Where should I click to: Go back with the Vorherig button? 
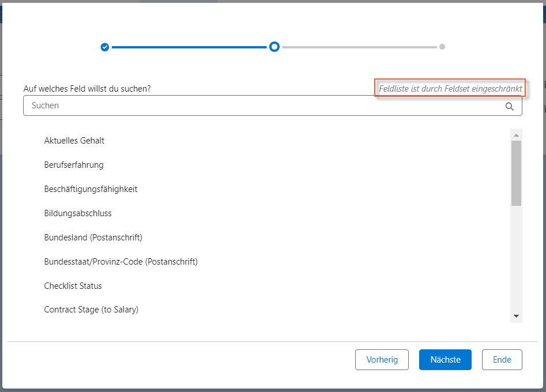click(382, 360)
